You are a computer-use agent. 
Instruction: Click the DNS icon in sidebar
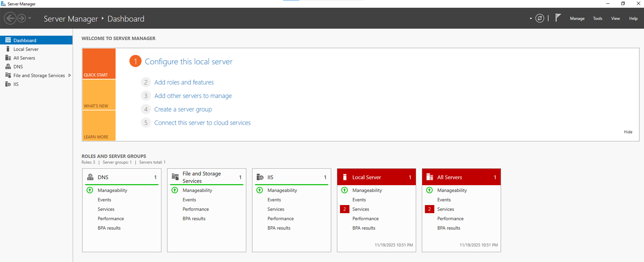[x=8, y=67]
